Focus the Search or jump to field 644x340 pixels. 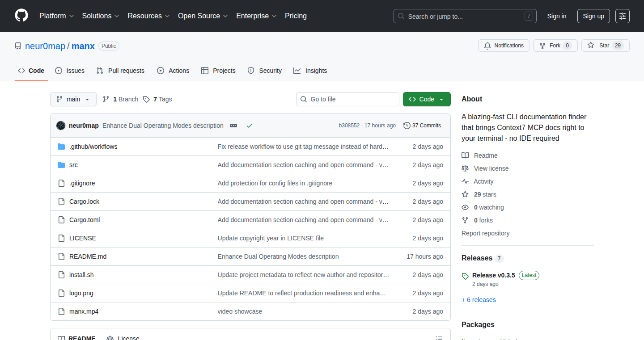coord(465,16)
